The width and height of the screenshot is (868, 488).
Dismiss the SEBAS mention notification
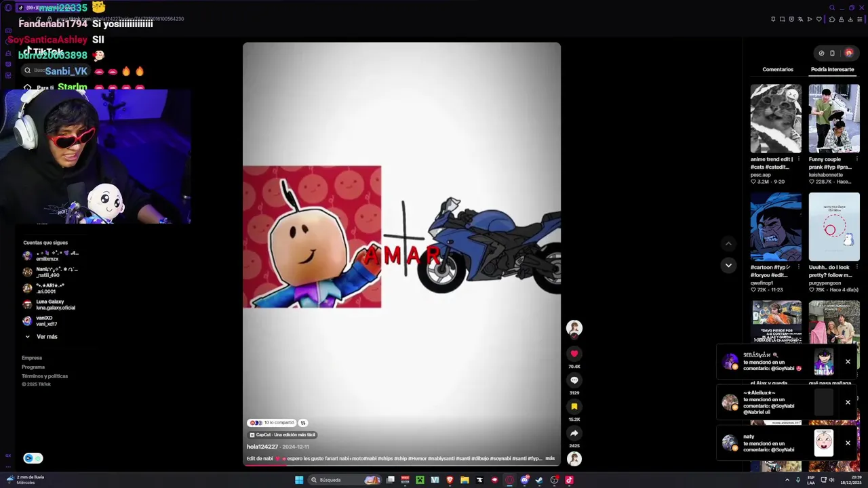848,362
